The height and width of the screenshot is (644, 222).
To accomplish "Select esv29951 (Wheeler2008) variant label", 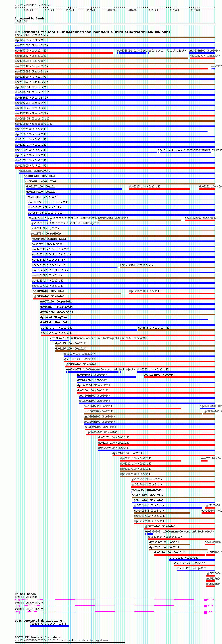I will (48, 244).
